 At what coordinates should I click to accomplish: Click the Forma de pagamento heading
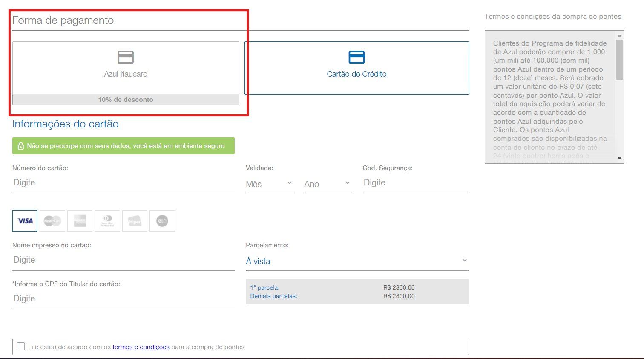point(63,20)
